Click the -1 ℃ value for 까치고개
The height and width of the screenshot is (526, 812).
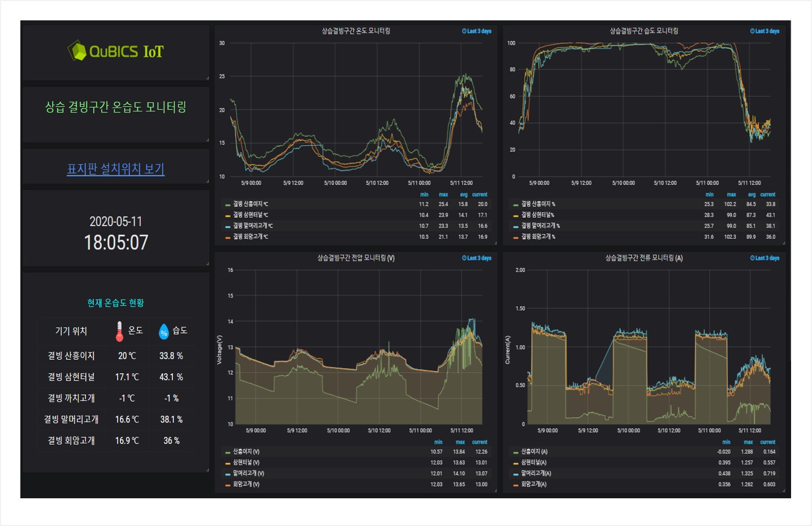click(127, 398)
